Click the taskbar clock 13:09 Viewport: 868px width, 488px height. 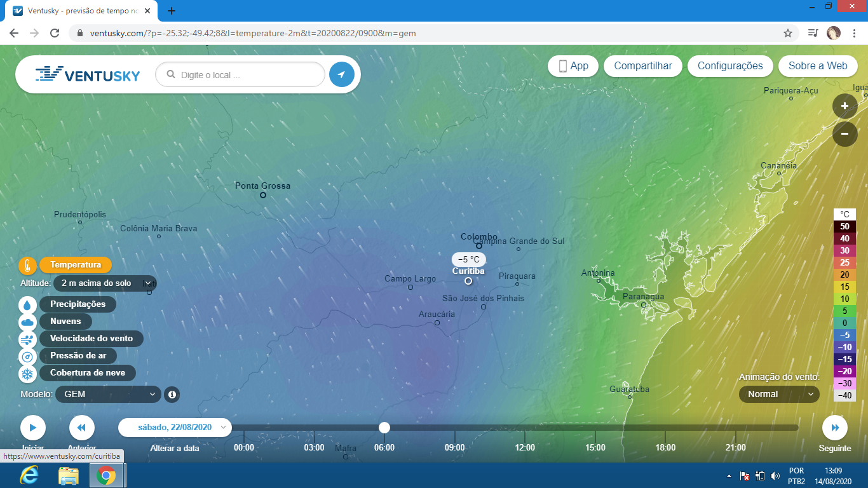point(832,470)
